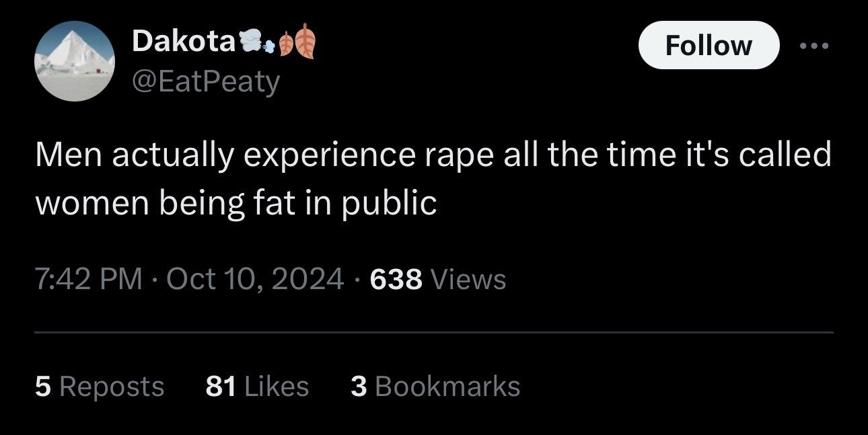
Task: Click the number 638 in views
Action: point(396,278)
